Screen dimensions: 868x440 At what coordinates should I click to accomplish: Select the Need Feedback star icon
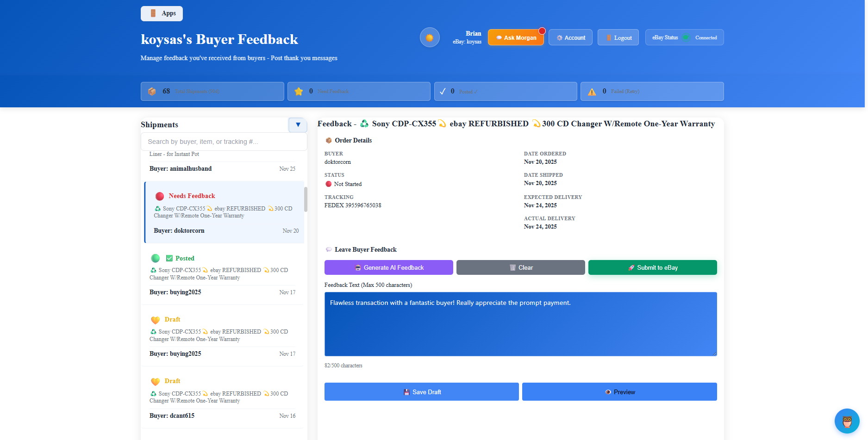pyautogui.click(x=298, y=91)
